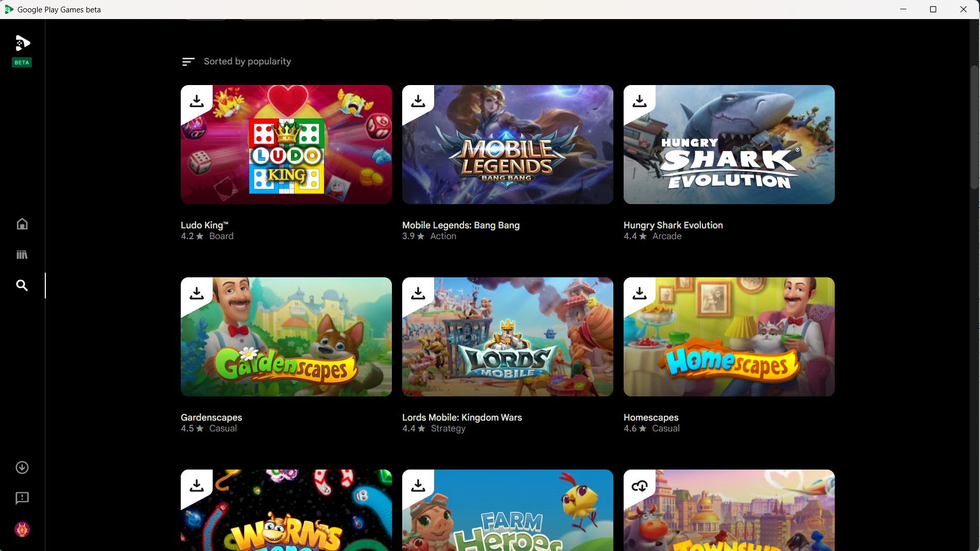Select the Search icon in the sidebar

coord(22,285)
